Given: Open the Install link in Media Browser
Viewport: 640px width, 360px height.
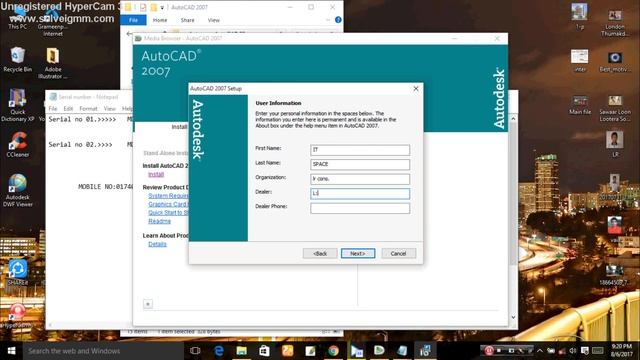Looking at the screenshot, I should click(x=156, y=174).
